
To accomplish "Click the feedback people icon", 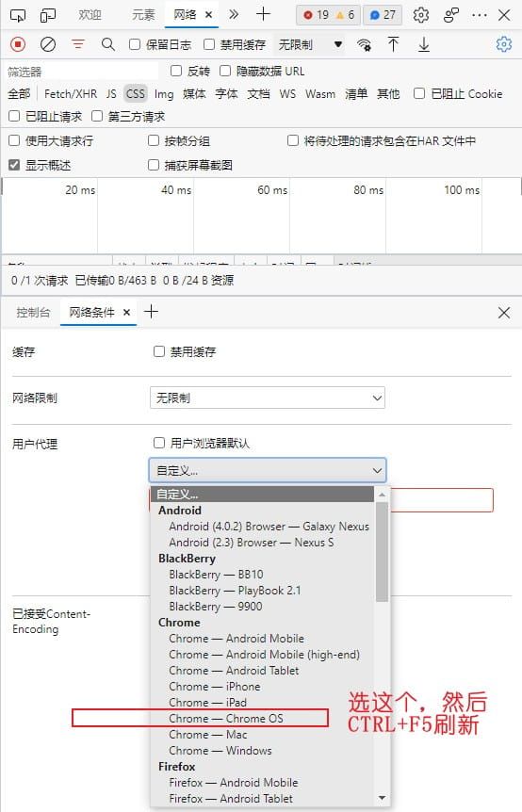I will (x=451, y=15).
